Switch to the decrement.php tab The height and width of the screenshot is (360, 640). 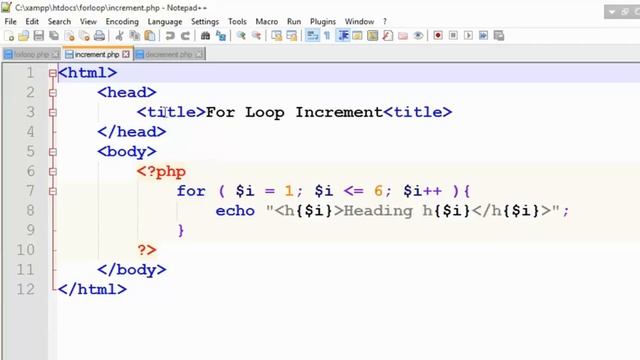coord(169,54)
